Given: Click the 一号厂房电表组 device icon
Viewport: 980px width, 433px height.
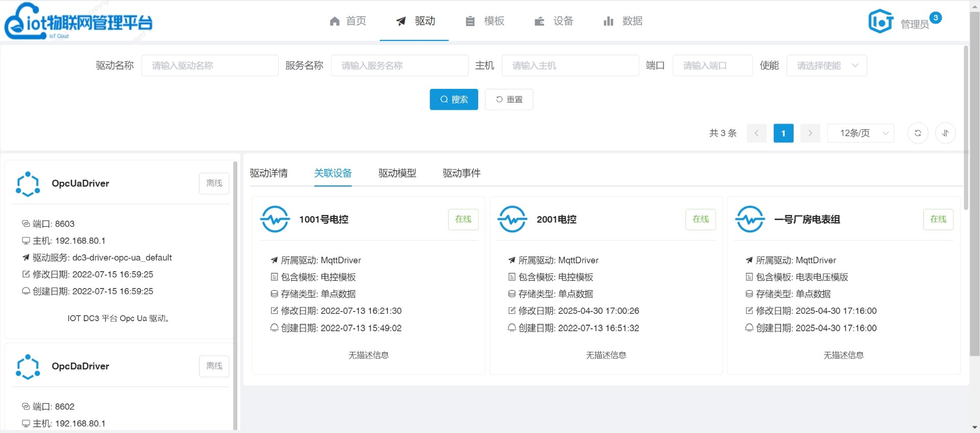Looking at the screenshot, I should click(x=750, y=220).
